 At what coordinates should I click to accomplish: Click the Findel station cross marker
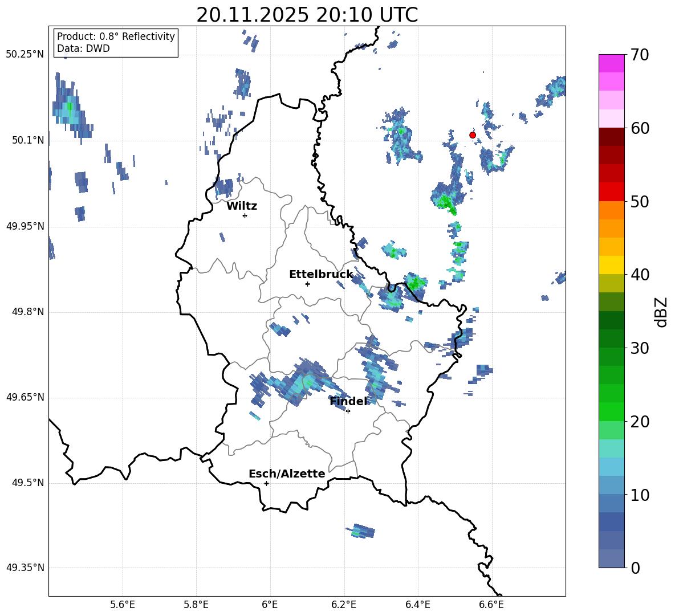(x=348, y=411)
